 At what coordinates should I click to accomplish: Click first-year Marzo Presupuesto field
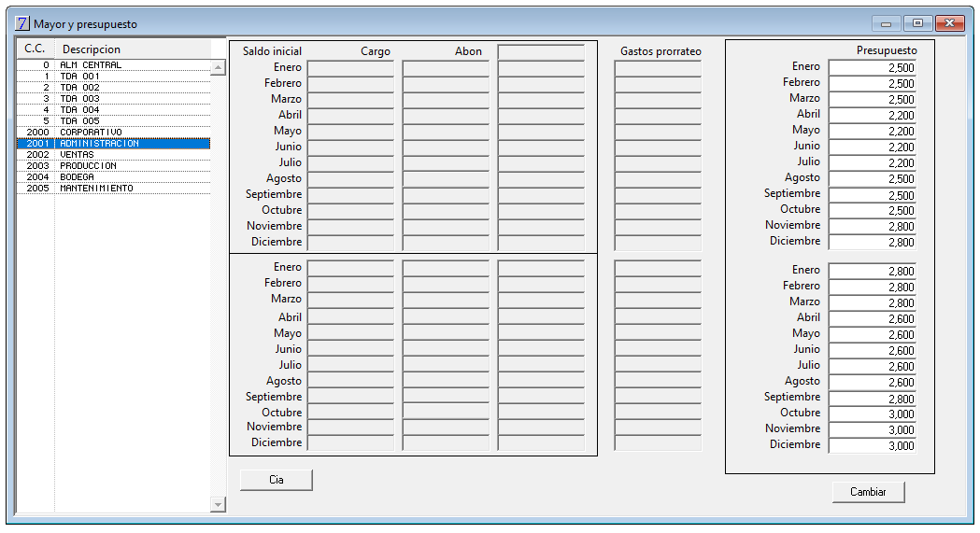872,99
